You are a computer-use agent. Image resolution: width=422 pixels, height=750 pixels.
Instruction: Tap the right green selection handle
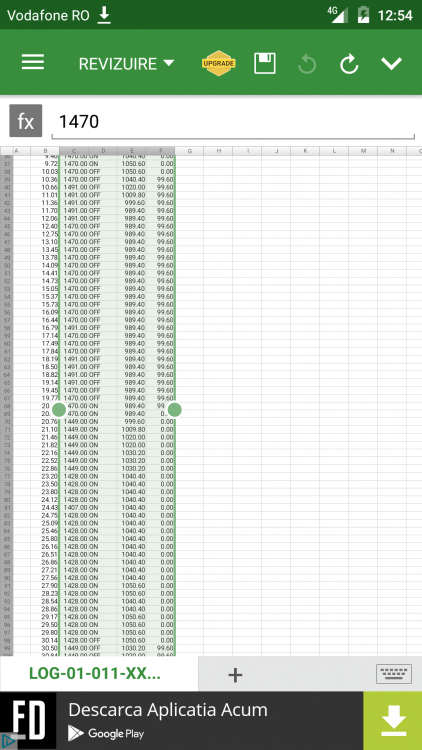click(175, 409)
